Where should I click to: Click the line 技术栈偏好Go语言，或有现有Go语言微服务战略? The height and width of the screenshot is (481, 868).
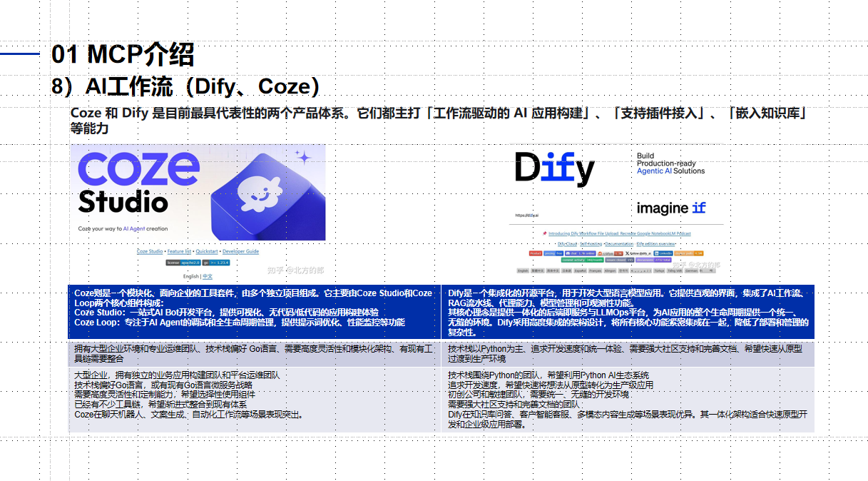pos(163,385)
